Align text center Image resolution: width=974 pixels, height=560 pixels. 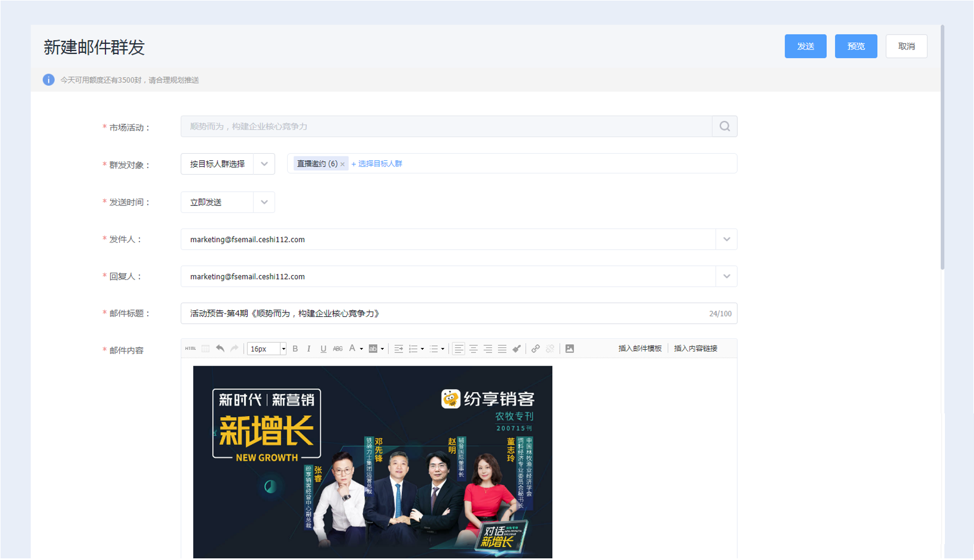473,349
